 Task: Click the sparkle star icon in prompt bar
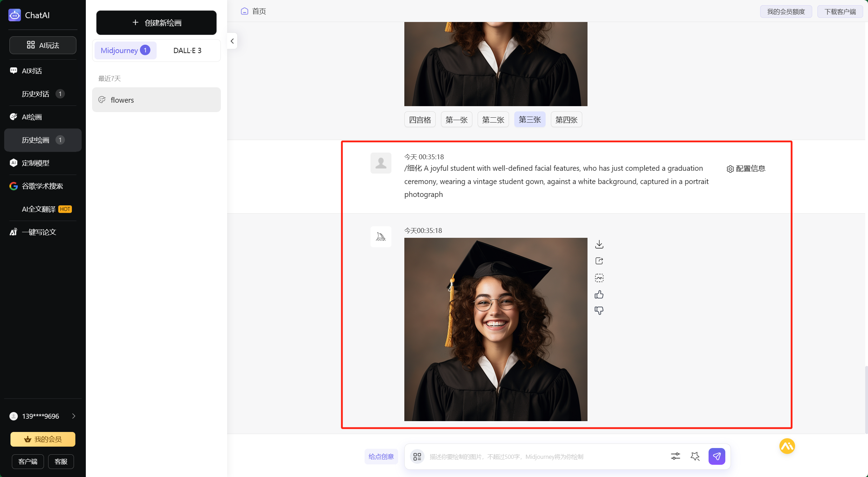695,456
